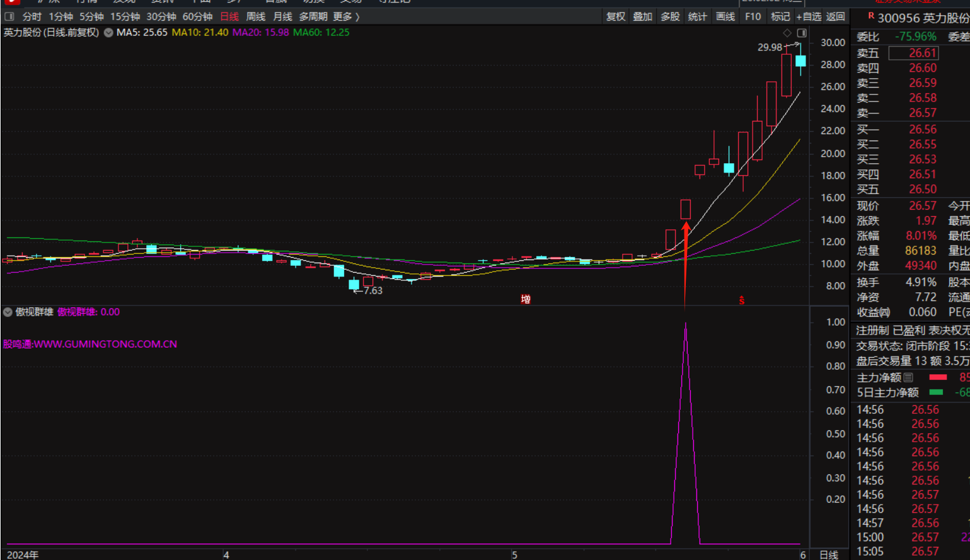Open the 傲视群雄 indicator dropdown

coord(8,312)
